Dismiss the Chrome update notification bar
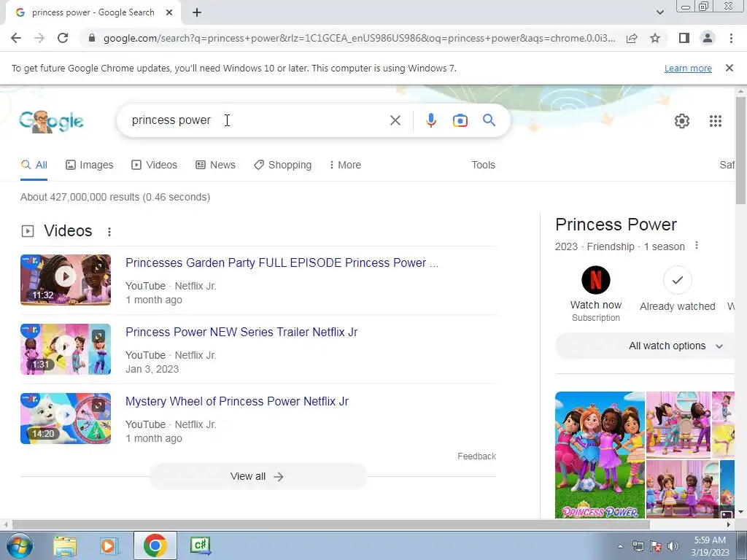Screen dimensions: 747x560 coord(729,68)
